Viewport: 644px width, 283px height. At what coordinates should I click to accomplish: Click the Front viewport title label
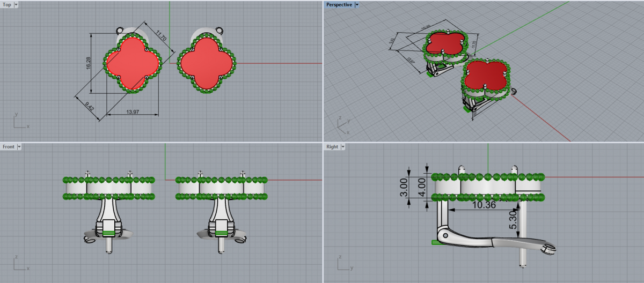(9, 146)
